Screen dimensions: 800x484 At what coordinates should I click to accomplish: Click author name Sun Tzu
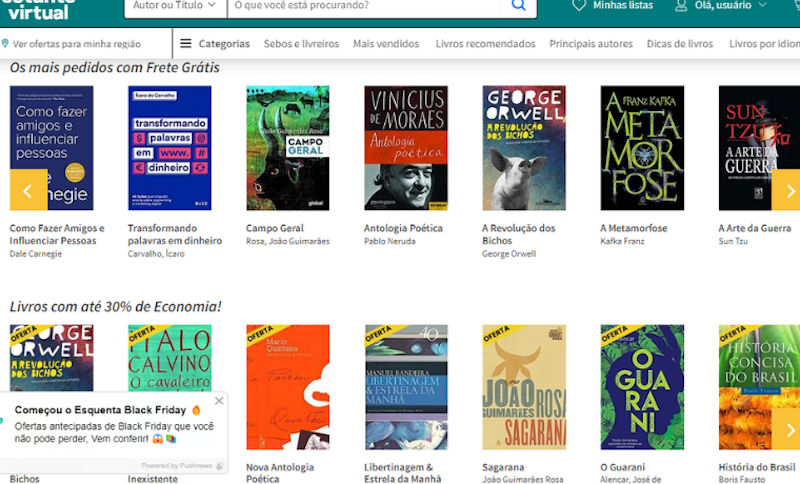click(733, 241)
